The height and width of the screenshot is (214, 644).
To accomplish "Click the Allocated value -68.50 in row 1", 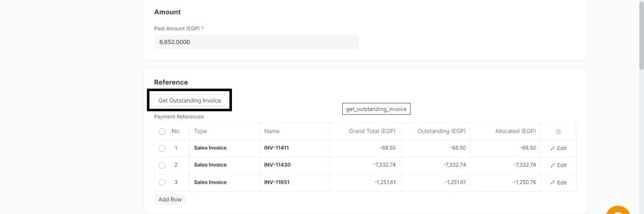I will click(528, 148).
